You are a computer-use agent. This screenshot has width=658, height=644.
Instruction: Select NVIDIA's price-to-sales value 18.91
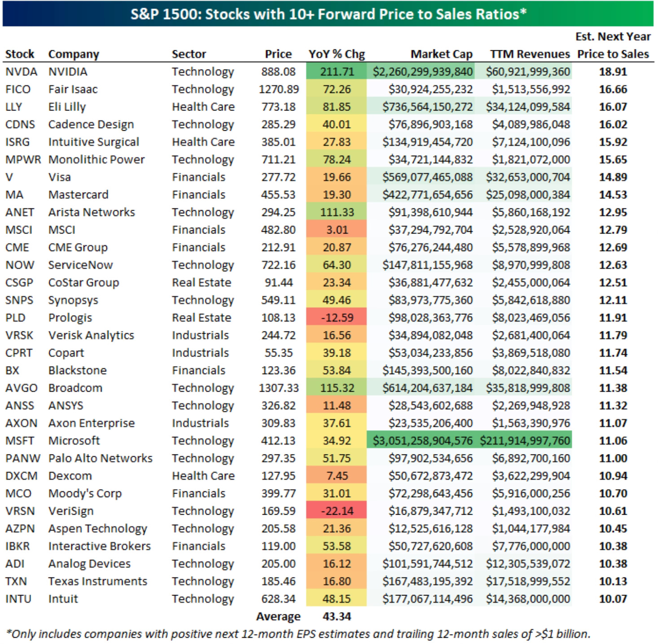pyautogui.click(x=613, y=71)
